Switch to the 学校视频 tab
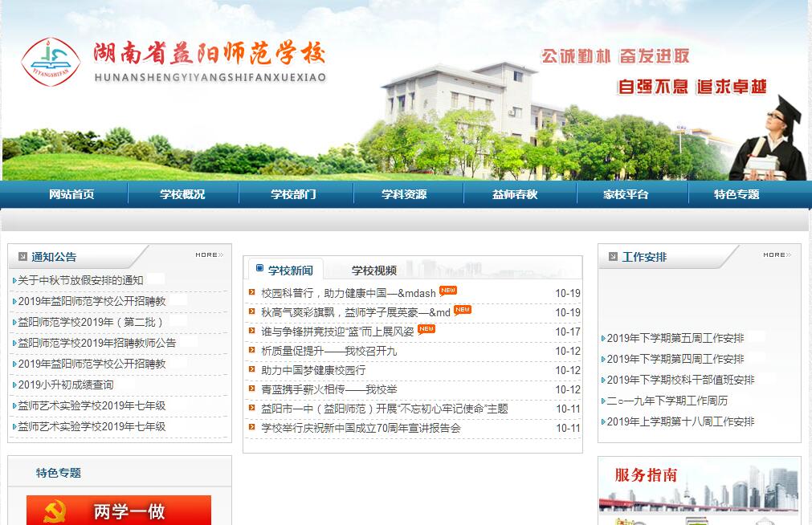This screenshot has width=812, height=525. 374,271
